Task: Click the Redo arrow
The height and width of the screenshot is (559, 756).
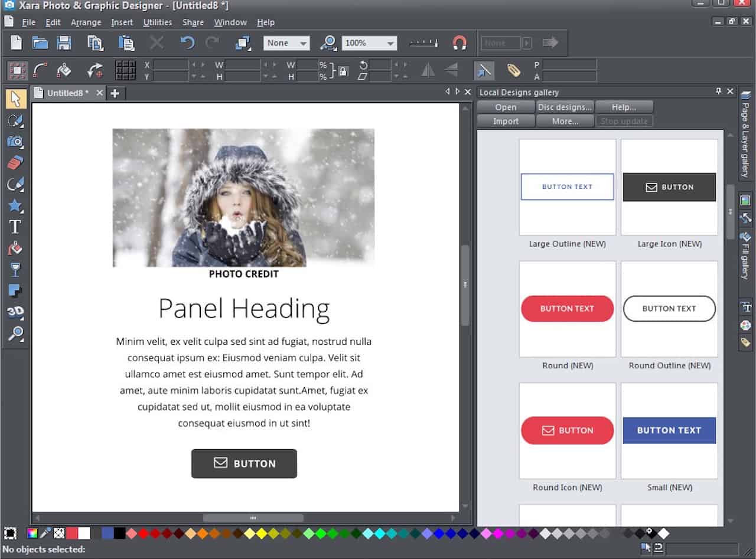Action: [x=212, y=43]
